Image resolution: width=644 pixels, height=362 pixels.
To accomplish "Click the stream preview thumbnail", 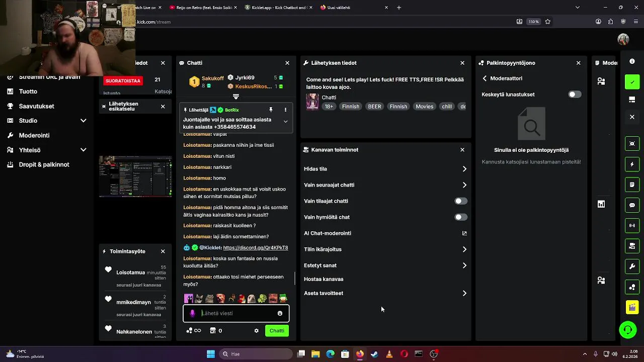I will tap(135, 176).
